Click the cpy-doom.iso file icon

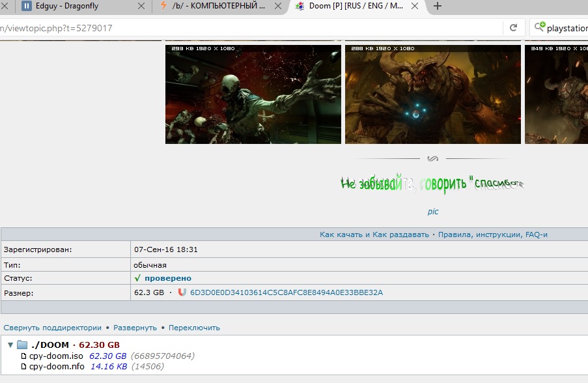(23, 356)
